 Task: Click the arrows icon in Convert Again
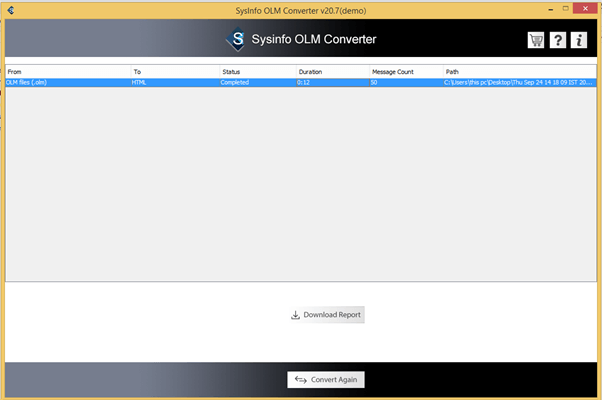tap(300, 380)
